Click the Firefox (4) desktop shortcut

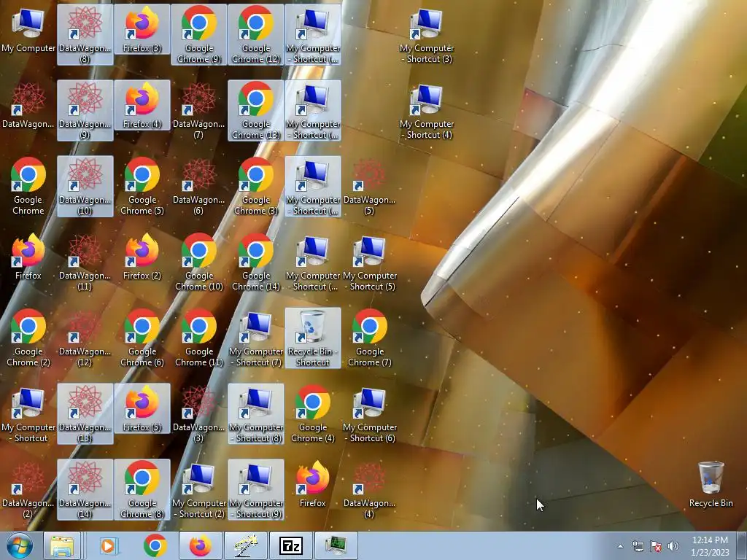click(142, 105)
